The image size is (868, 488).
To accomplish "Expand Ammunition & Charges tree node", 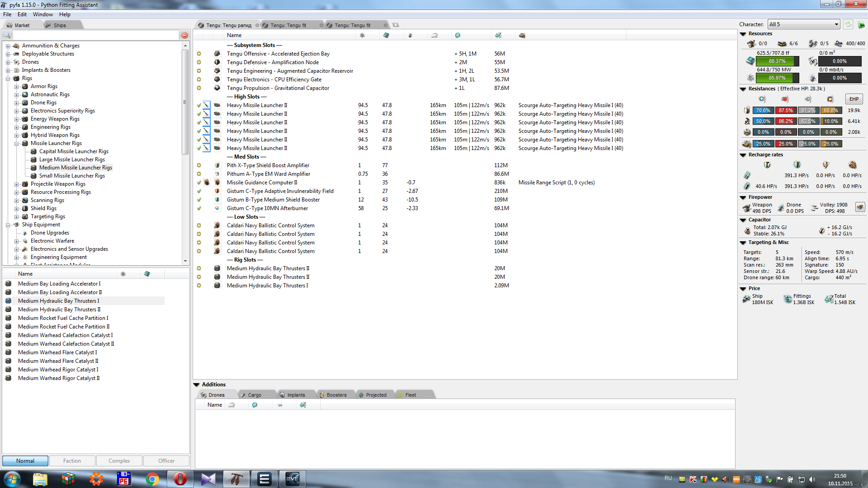I will 8,46.
